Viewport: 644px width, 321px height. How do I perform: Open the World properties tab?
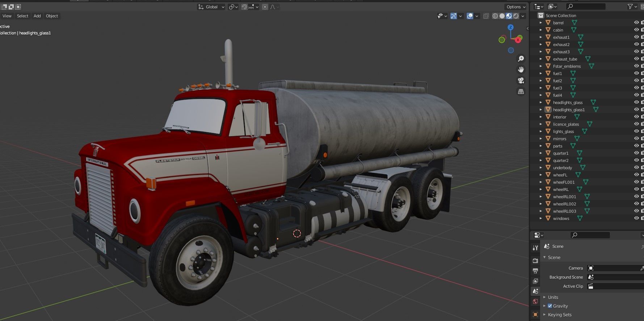pyautogui.click(x=535, y=301)
